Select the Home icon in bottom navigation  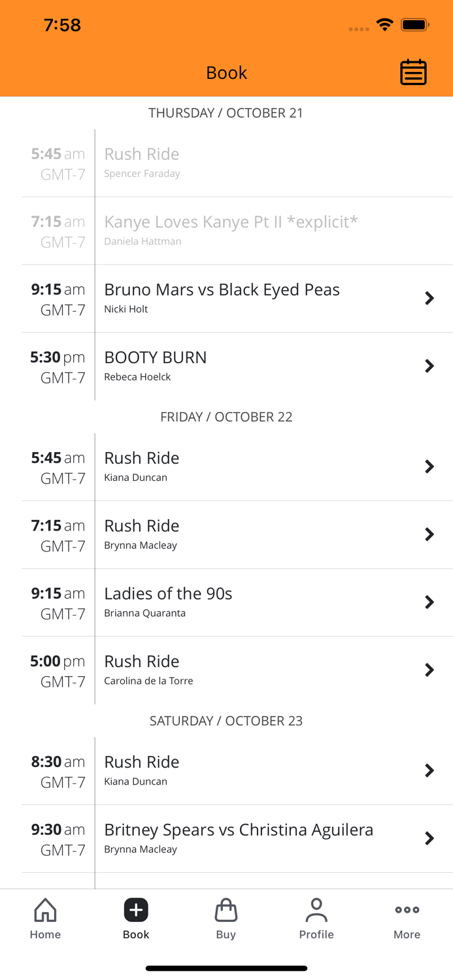[45, 918]
